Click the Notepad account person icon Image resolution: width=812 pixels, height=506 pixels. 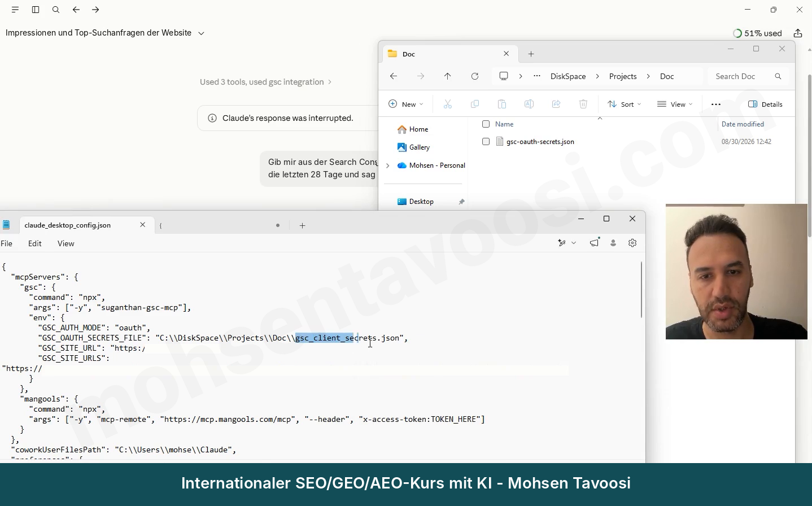click(x=613, y=243)
